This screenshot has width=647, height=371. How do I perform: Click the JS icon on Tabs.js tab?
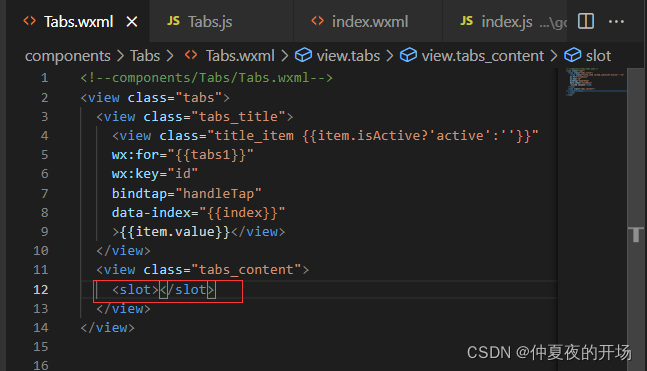(173, 21)
